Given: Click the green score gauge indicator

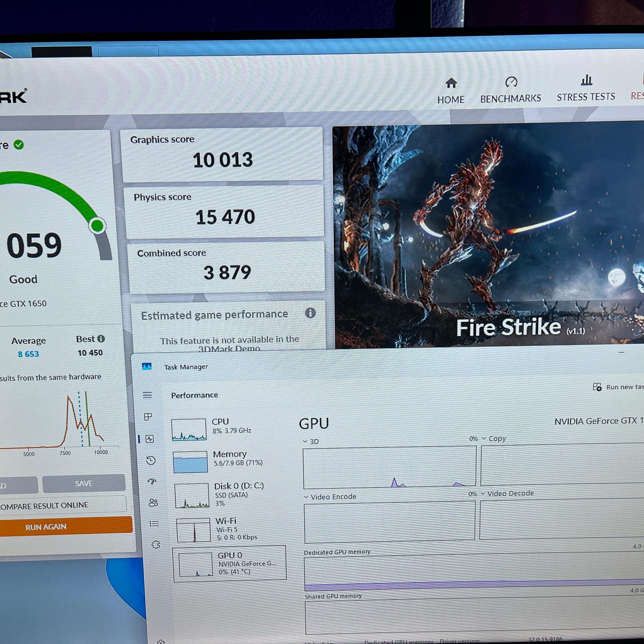Looking at the screenshot, I should click(97, 226).
